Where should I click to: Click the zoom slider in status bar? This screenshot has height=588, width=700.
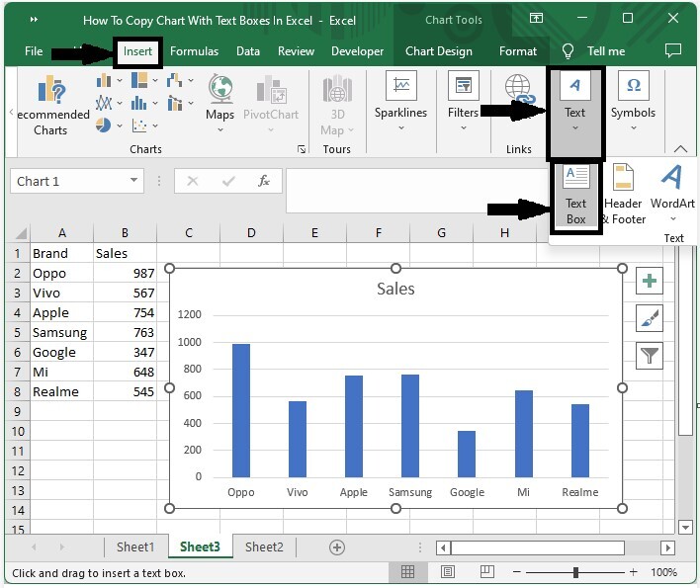click(573, 572)
